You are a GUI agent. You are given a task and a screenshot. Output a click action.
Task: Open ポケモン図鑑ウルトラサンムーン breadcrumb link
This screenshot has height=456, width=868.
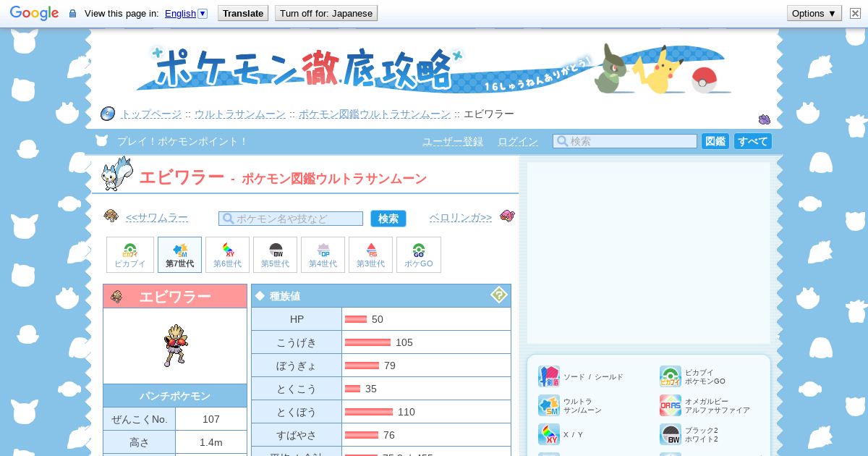coord(375,114)
